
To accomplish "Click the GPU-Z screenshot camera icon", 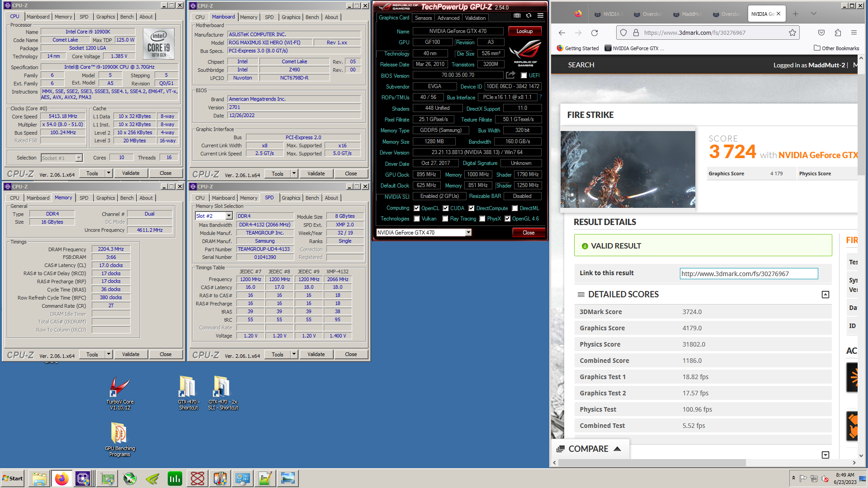I will [517, 16].
